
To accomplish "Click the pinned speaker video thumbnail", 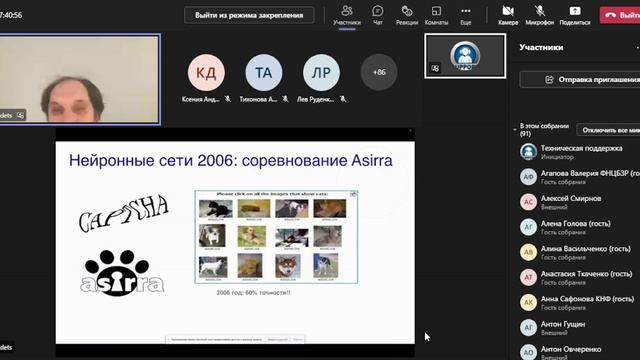I will [x=80, y=79].
